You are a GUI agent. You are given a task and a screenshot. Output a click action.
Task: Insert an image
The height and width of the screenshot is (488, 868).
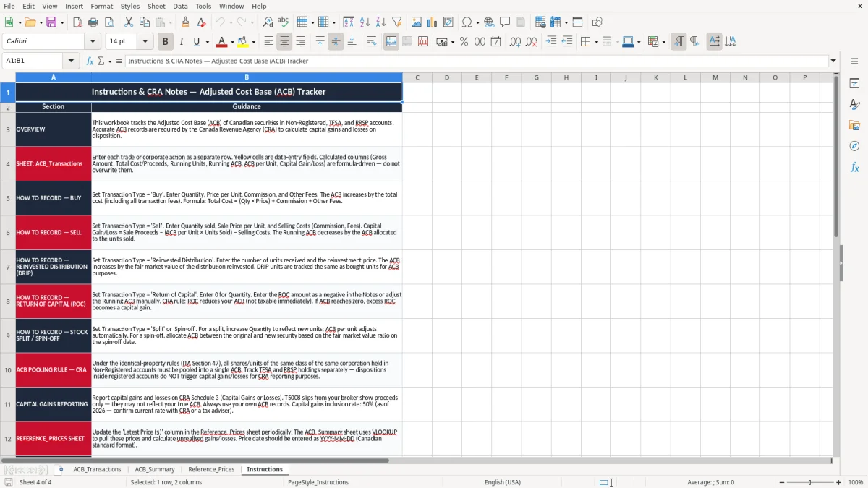[416, 22]
